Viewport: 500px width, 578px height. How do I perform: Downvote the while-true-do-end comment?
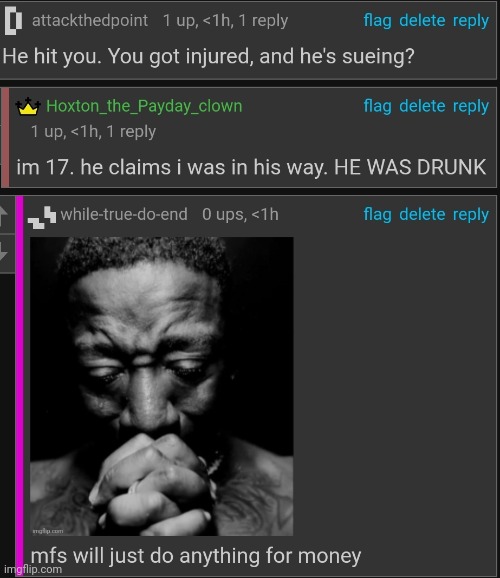click(4, 252)
